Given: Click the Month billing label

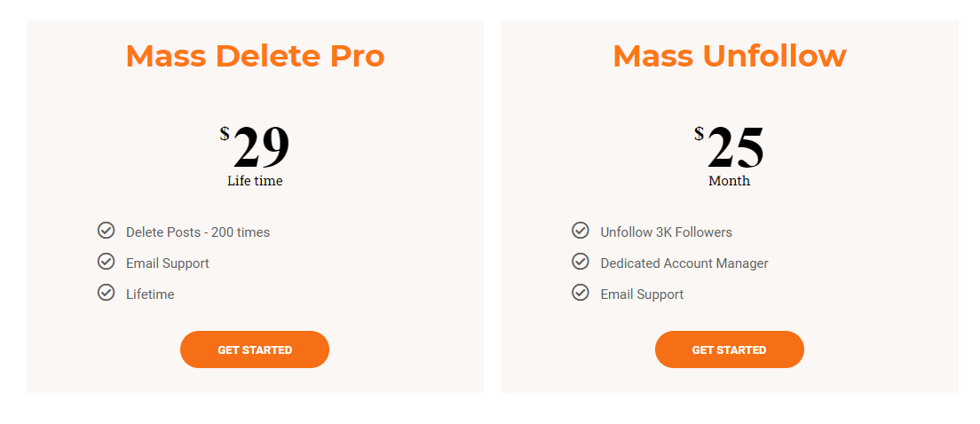Looking at the screenshot, I should click(x=730, y=181).
